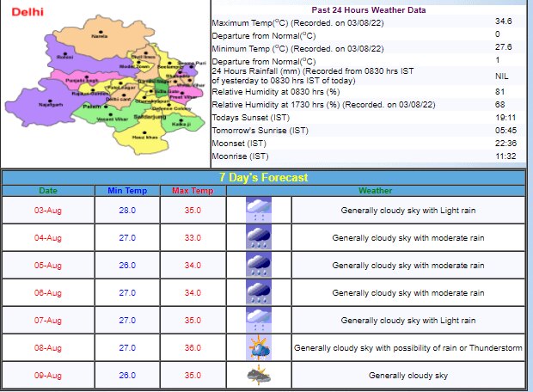Click the Tomorrow's Sunrise time 05:45
The height and width of the screenshot is (392, 533).
point(505,130)
